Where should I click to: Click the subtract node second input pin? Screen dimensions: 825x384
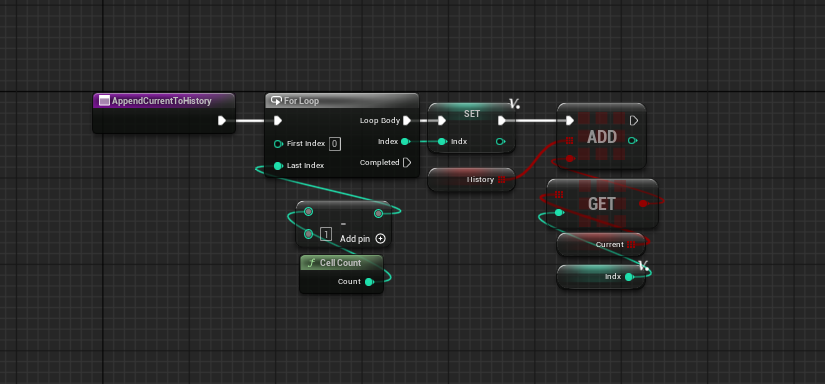308,234
